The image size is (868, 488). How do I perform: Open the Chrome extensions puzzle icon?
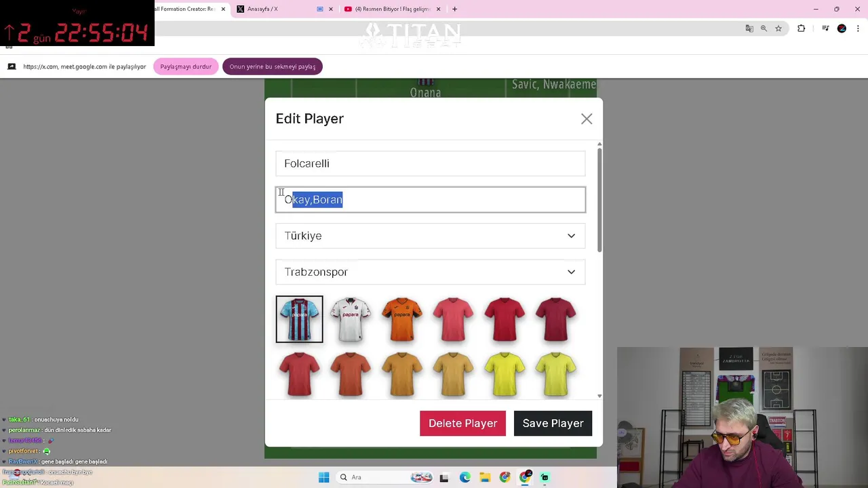[x=802, y=28]
